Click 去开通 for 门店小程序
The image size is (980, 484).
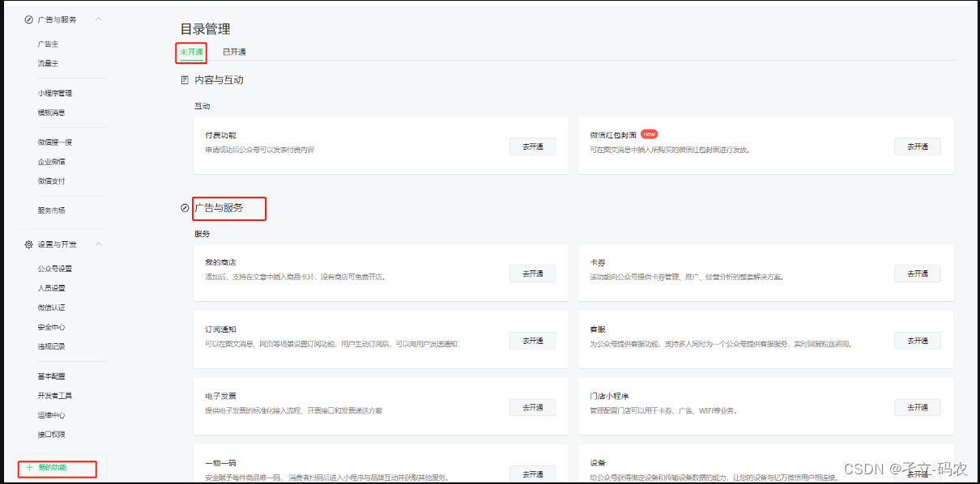point(917,407)
